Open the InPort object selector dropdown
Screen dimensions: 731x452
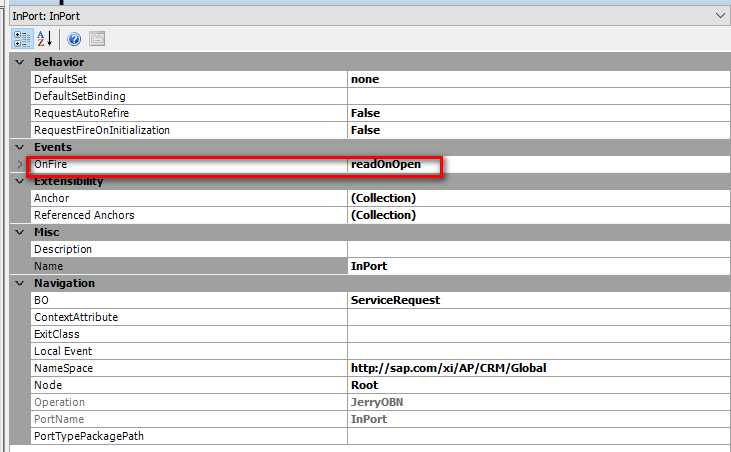720,16
